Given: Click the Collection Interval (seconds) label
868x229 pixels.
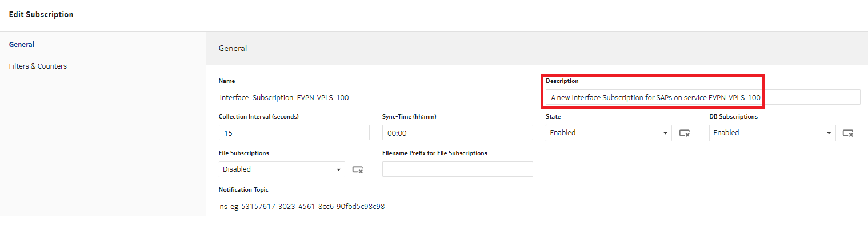Looking at the screenshot, I should (x=258, y=117).
